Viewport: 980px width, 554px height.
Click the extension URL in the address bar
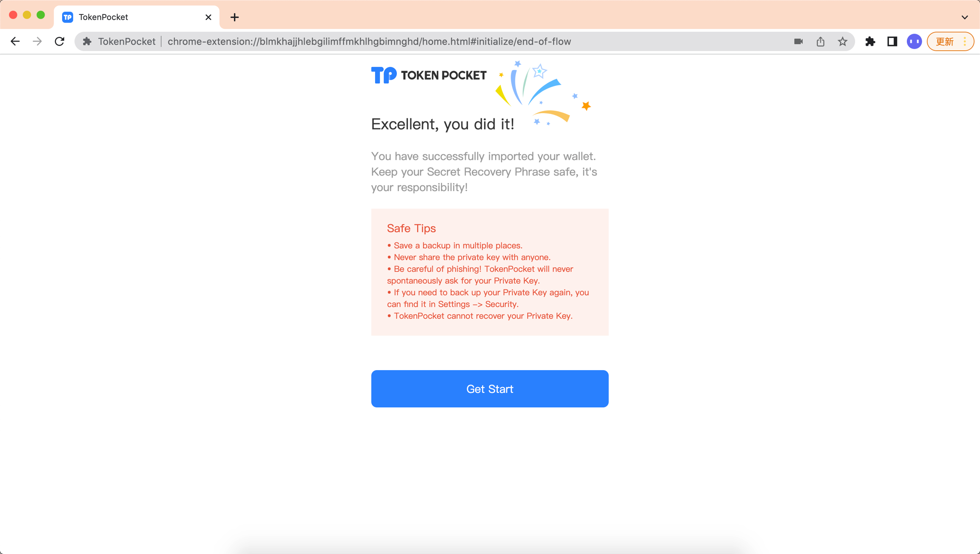369,41
